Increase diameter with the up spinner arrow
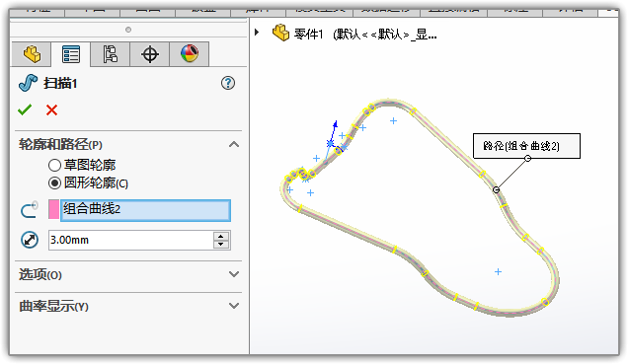 221,236
